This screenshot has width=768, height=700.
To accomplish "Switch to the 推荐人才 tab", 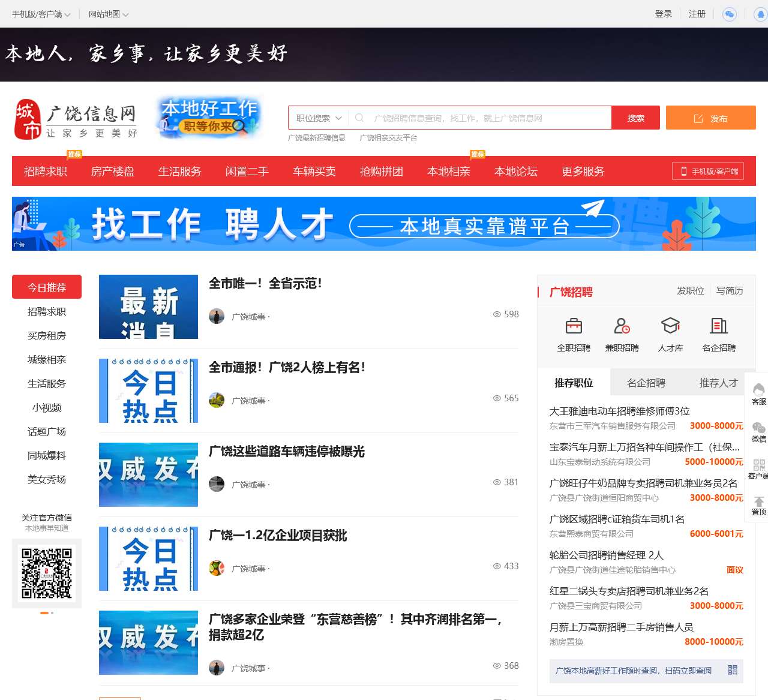I will 718,383.
